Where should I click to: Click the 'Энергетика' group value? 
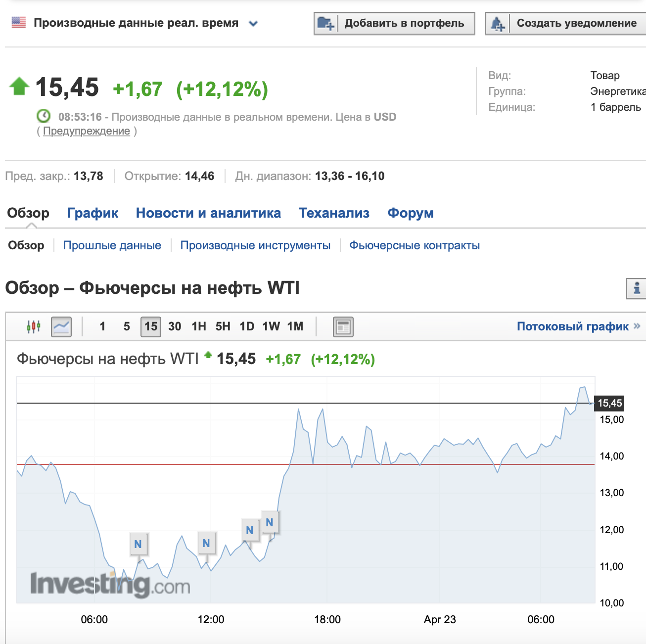click(x=618, y=92)
